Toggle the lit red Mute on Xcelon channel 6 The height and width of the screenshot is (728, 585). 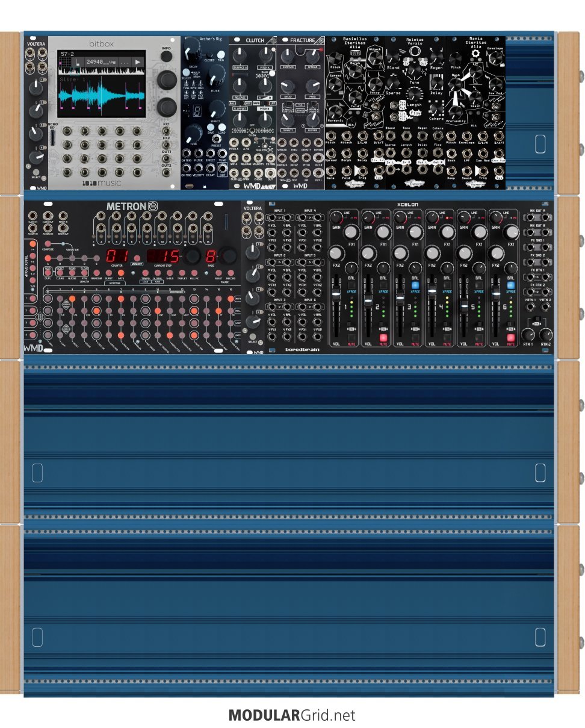pos(510,338)
